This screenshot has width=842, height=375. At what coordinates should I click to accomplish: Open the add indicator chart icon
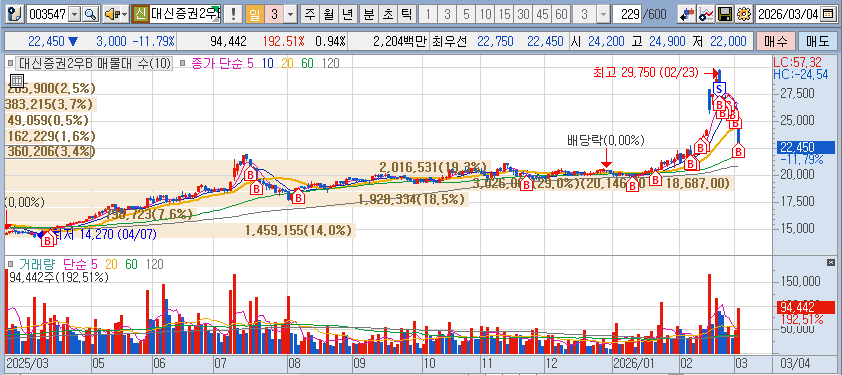(705, 15)
